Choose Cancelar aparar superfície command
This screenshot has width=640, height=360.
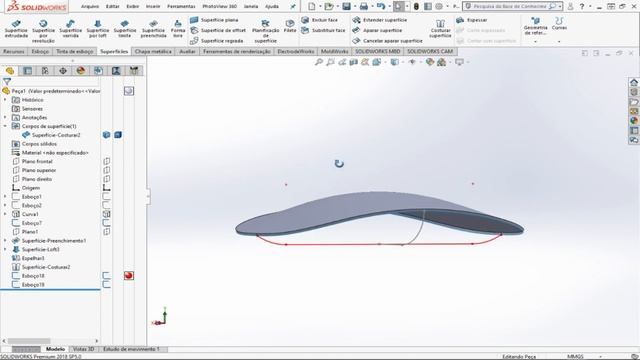pyautogui.click(x=388, y=41)
